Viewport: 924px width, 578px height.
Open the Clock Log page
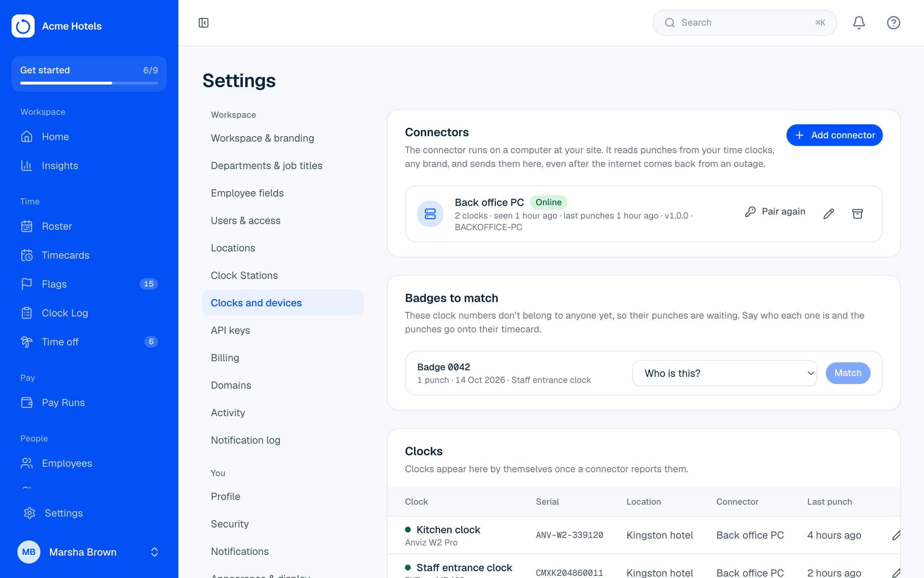(89, 313)
